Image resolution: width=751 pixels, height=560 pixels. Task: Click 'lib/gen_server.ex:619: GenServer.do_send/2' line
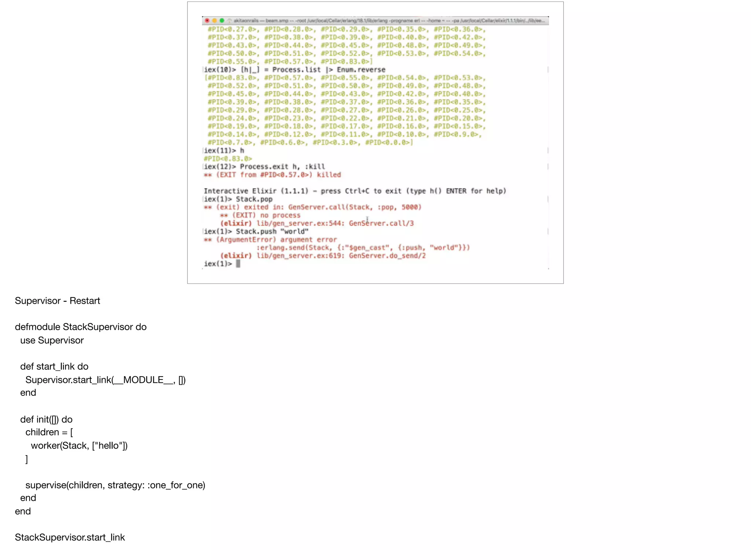click(x=323, y=256)
